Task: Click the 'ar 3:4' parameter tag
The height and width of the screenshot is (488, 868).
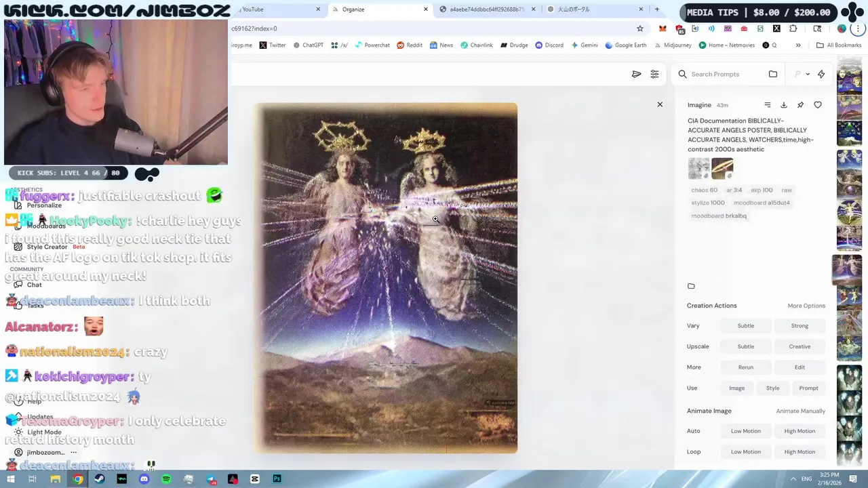Action: [x=734, y=190]
